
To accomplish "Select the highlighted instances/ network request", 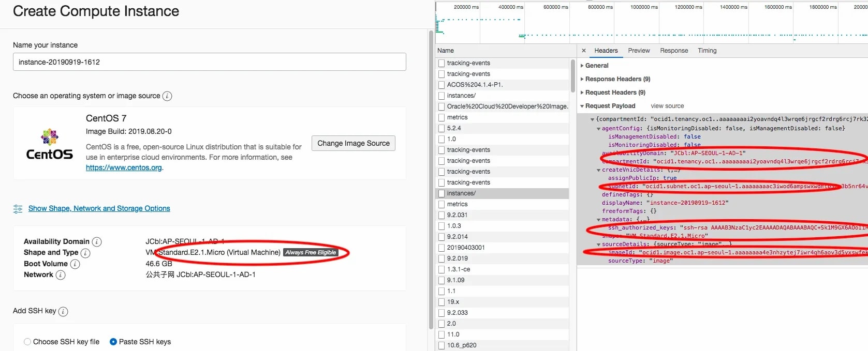I will pyautogui.click(x=502, y=193).
